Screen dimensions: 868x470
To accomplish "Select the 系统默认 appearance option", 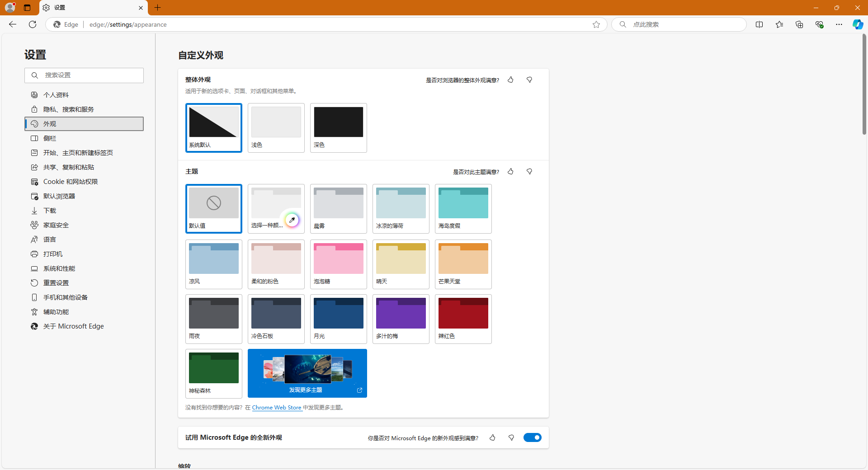I will [214, 128].
